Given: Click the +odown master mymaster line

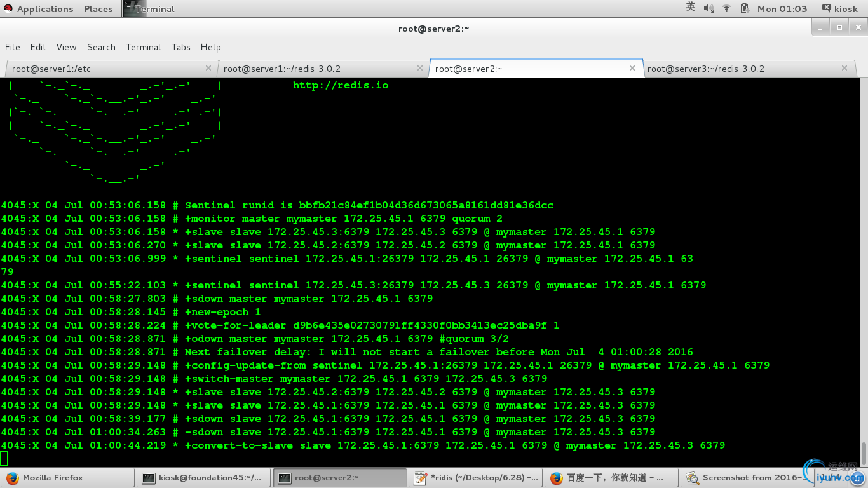Looking at the screenshot, I should 255,339.
